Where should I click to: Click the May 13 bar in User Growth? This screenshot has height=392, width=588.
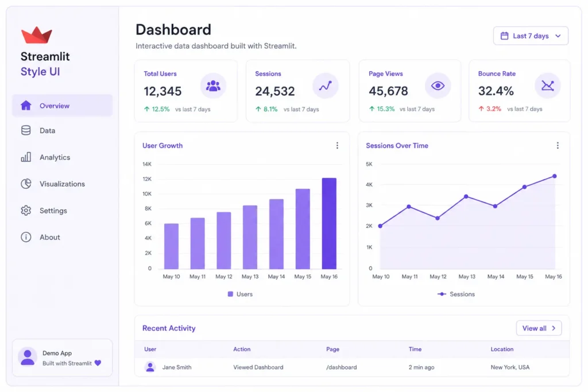click(250, 237)
